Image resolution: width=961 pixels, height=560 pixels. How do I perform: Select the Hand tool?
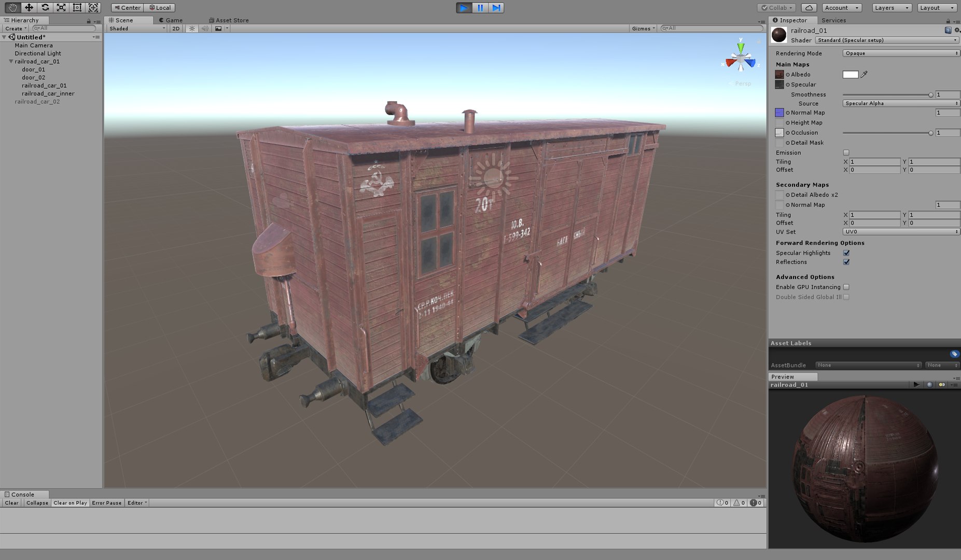[12, 7]
